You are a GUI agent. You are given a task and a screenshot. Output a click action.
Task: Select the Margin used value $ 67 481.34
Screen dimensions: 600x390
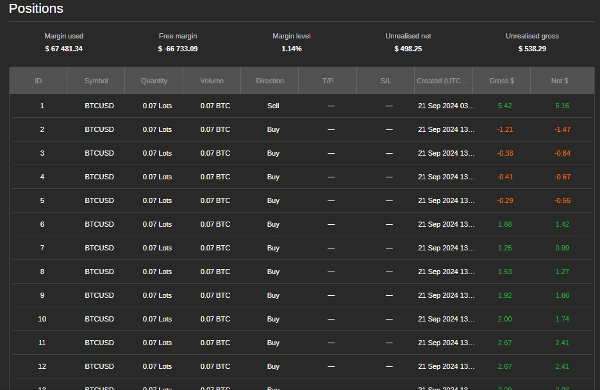[x=64, y=49]
